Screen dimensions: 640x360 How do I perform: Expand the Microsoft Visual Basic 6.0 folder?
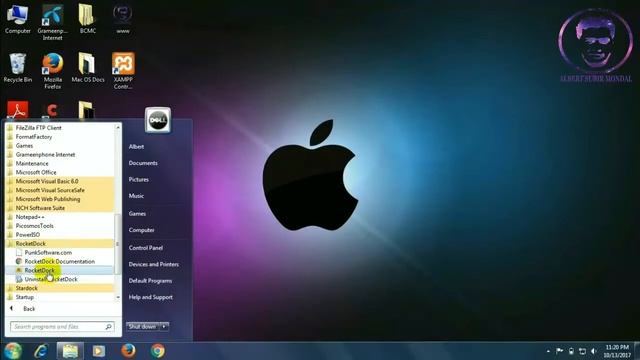pos(60,181)
